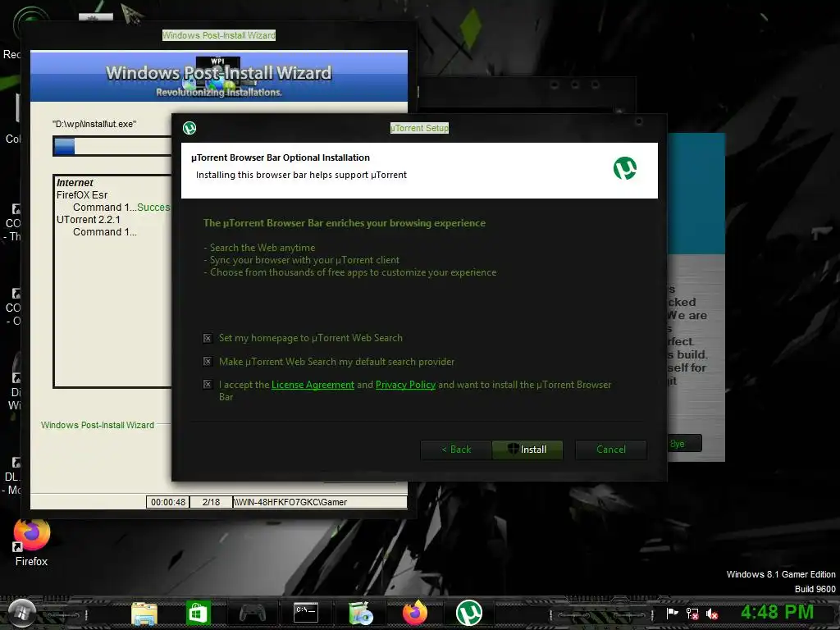The height and width of the screenshot is (630, 840).
Task: Open the command prompt taskbar icon
Action: pyautogui.click(x=307, y=612)
